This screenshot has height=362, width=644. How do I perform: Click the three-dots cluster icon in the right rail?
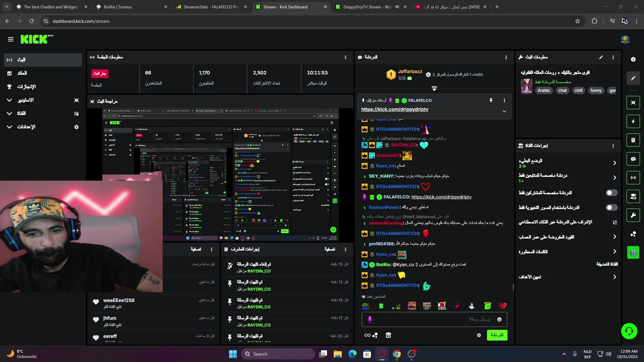[633, 234]
